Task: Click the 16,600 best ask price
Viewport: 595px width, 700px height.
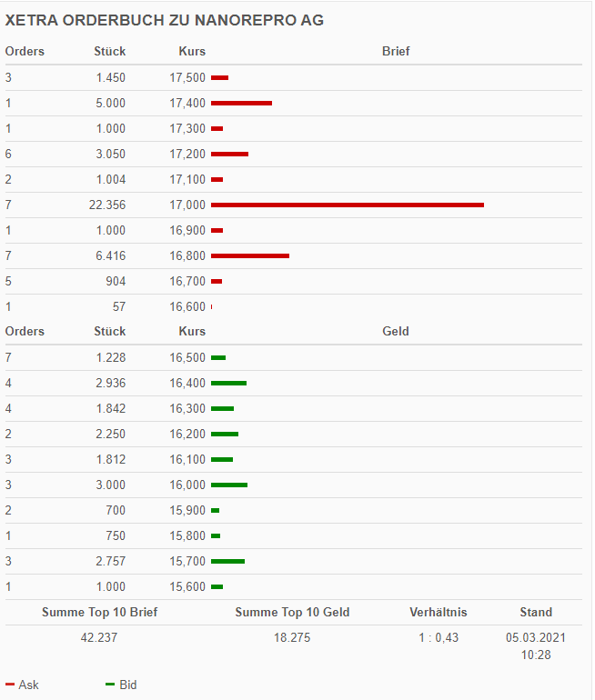Action: click(187, 306)
